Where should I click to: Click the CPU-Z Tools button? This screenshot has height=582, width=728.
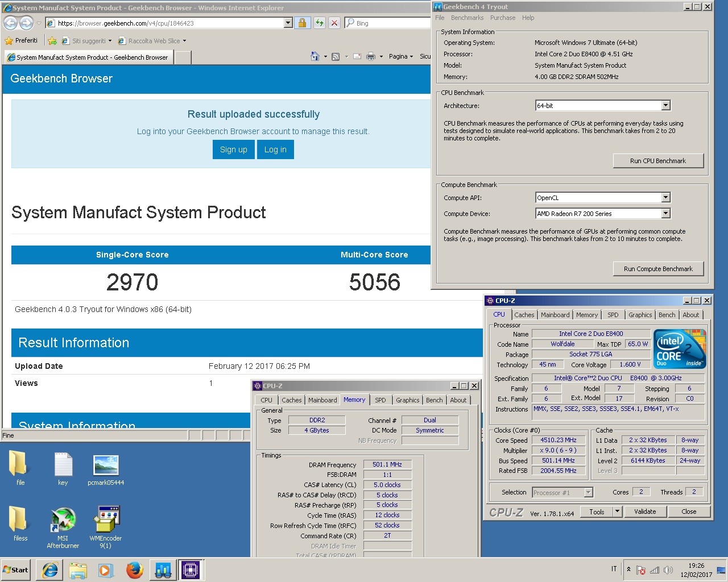point(597,512)
